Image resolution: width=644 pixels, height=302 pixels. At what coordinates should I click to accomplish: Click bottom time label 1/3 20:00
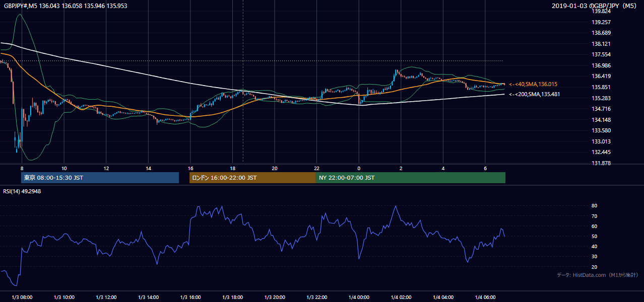pyautogui.click(x=275, y=297)
